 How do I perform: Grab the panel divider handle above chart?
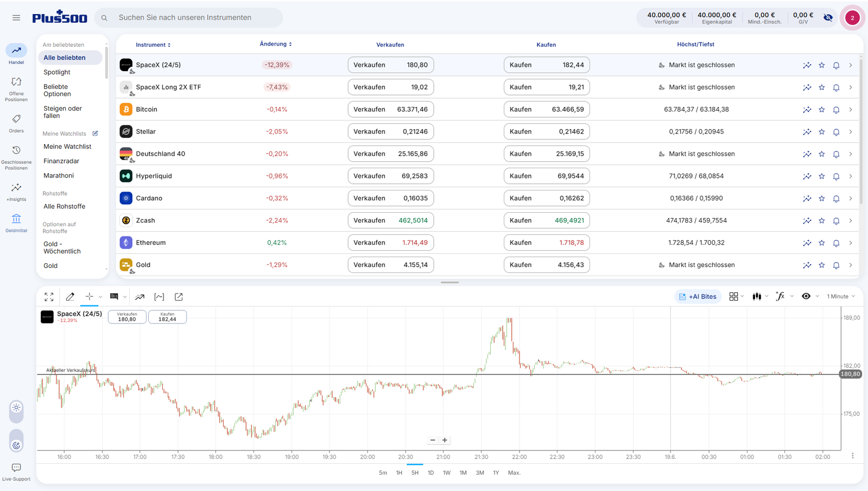(x=450, y=282)
